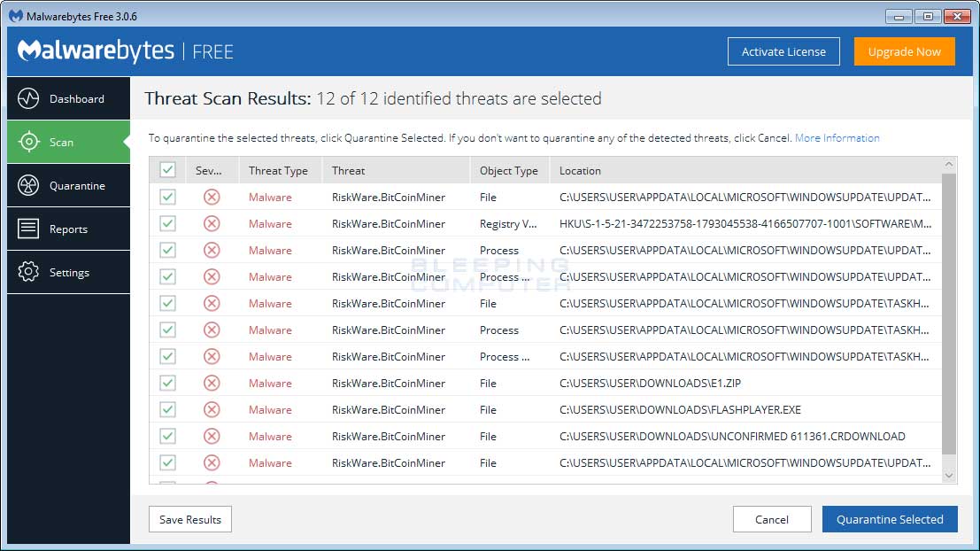Screen dimensions: 980x551
Task: Open the More Information link
Action: tap(837, 138)
